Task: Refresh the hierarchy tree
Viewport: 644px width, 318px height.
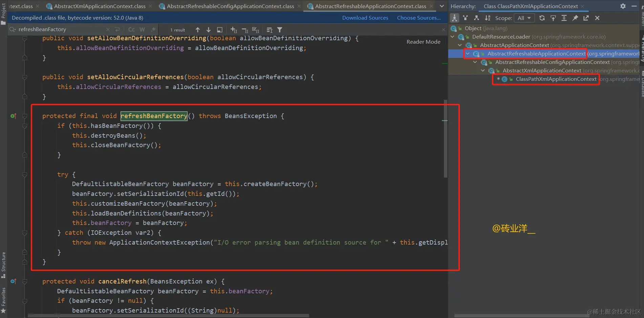Action: click(542, 18)
